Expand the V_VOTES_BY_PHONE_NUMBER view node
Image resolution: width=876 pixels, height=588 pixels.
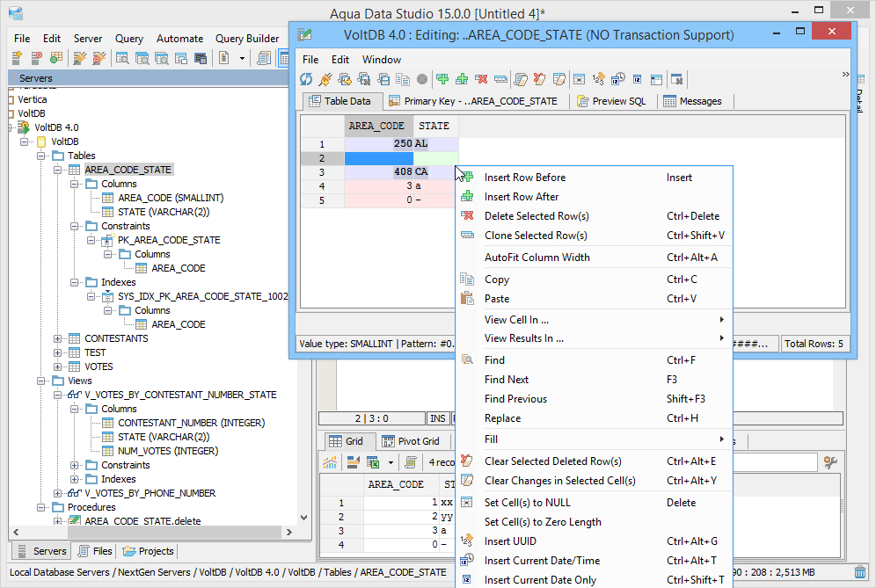(57, 493)
